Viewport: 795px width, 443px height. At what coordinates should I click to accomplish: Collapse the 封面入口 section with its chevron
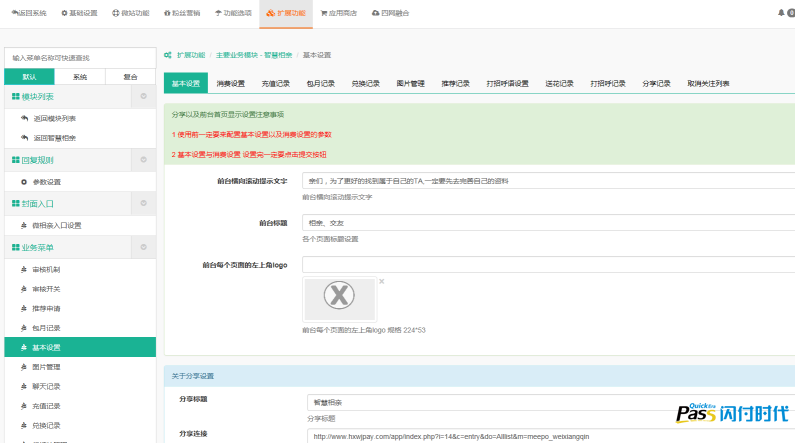[x=143, y=203]
